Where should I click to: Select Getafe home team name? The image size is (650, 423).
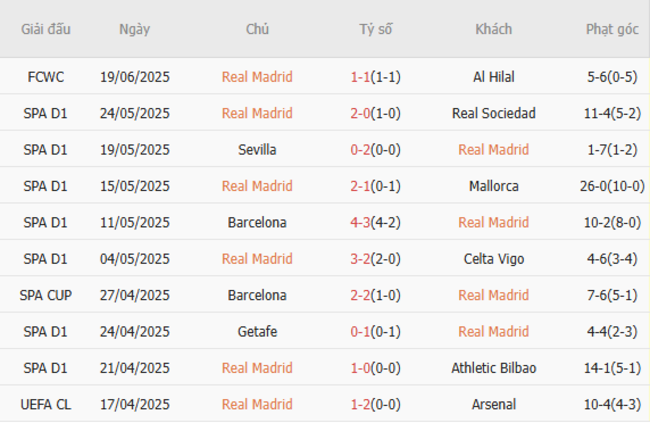click(257, 331)
